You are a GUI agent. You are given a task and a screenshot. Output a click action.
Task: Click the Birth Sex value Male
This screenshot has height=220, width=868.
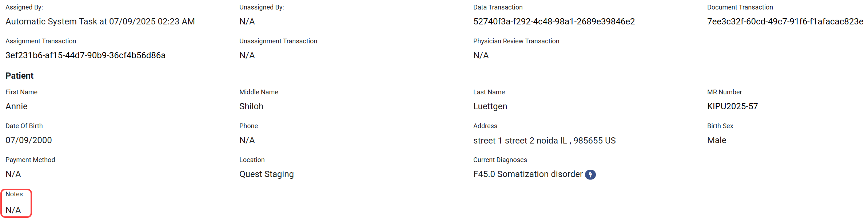[x=716, y=140]
